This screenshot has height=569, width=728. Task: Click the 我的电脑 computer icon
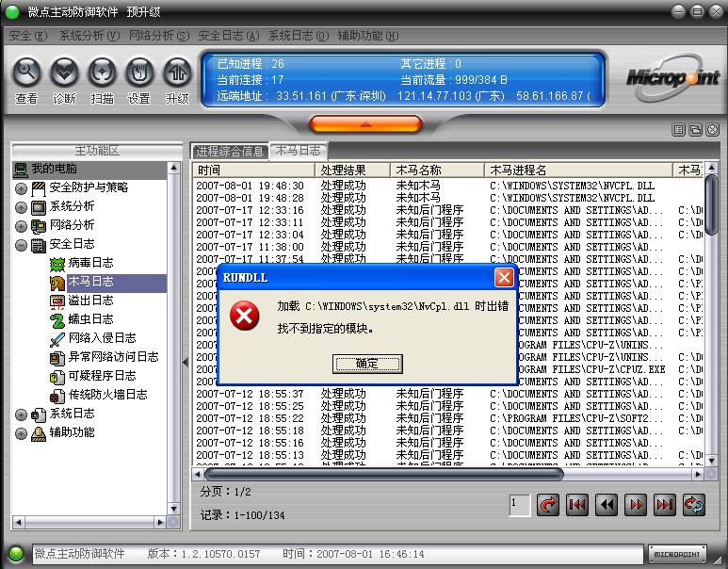(x=21, y=170)
